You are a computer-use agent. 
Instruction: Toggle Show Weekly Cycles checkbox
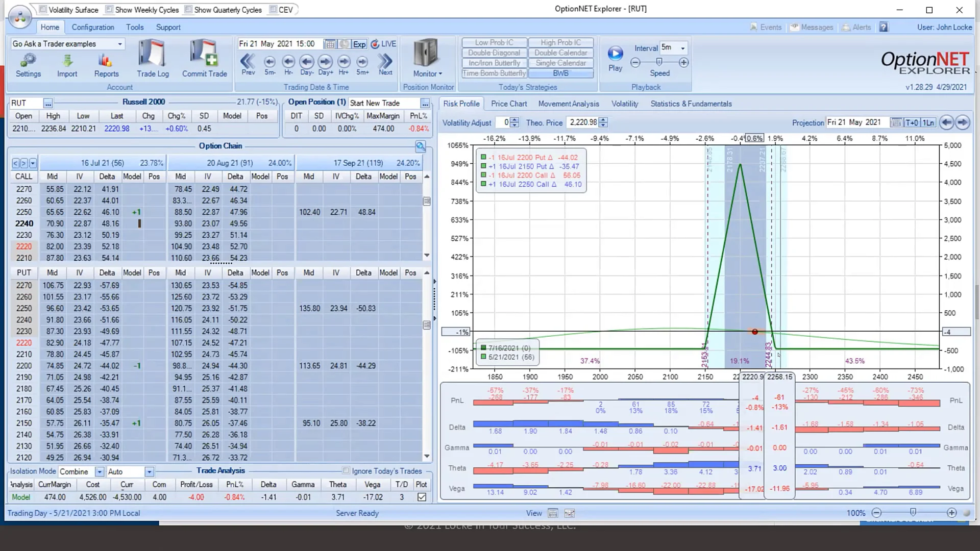tap(109, 10)
